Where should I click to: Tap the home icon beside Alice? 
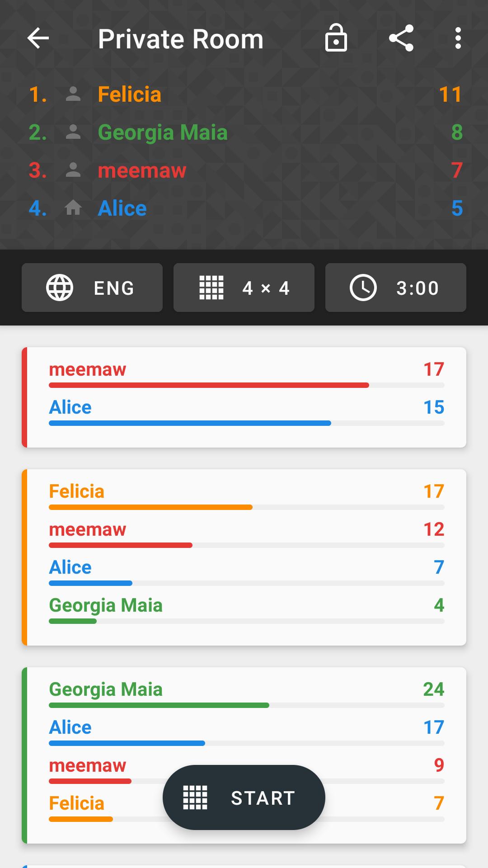click(73, 208)
